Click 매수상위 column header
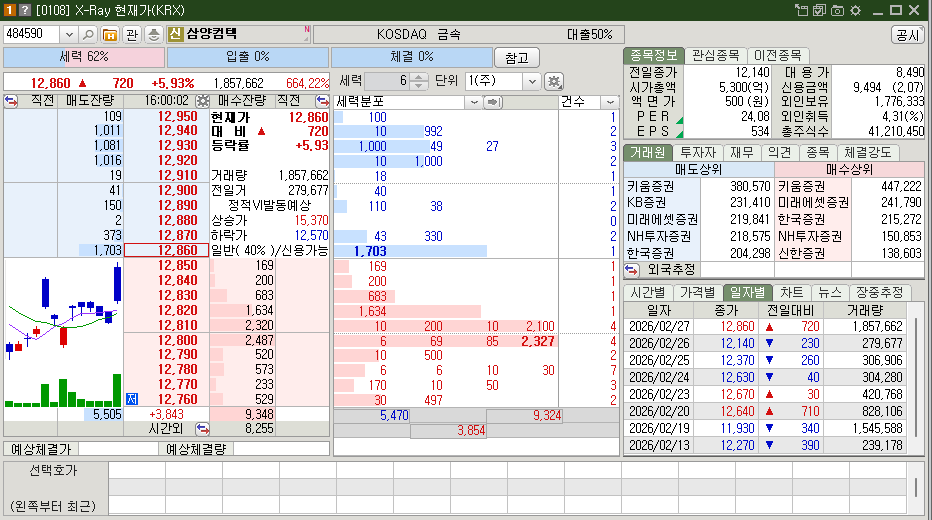The height and width of the screenshot is (520, 932). [849, 170]
